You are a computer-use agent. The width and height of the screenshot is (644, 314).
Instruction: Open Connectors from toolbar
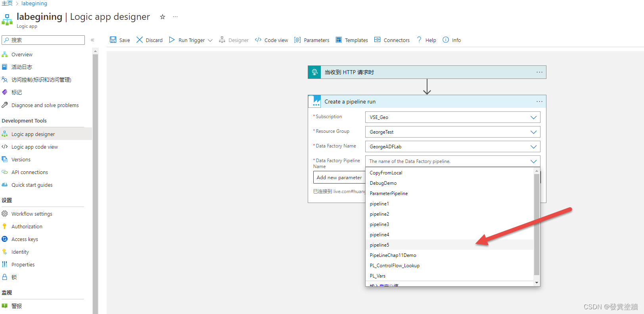pyautogui.click(x=392, y=40)
